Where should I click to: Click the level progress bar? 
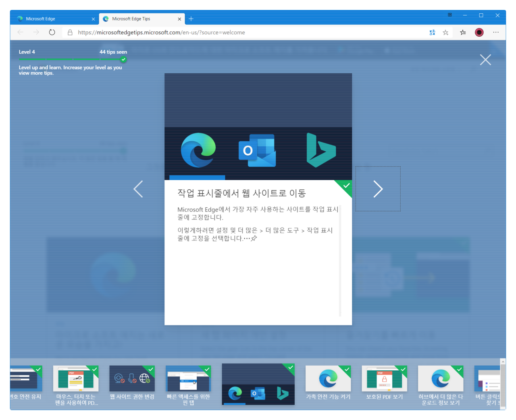click(73, 60)
